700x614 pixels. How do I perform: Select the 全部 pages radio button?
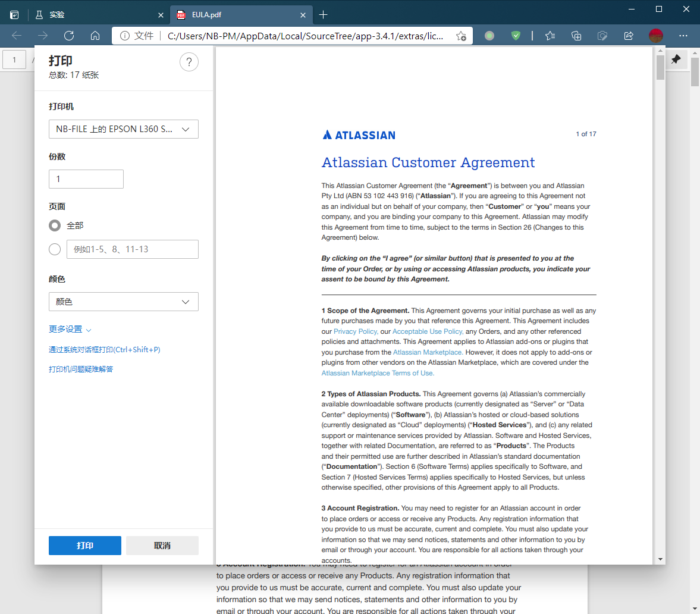click(55, 225)
